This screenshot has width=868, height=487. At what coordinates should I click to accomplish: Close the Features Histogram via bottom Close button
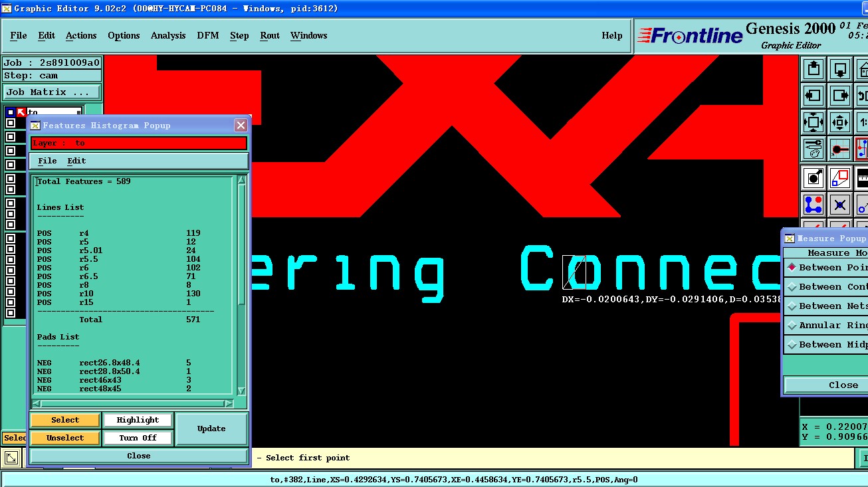139,456
